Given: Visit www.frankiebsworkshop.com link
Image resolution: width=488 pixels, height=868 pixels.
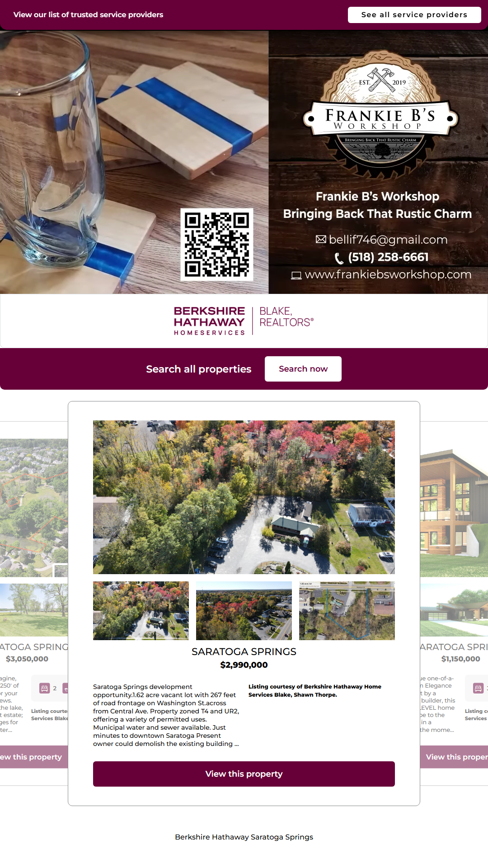Looking at the screenshot, I should (388, 274).
